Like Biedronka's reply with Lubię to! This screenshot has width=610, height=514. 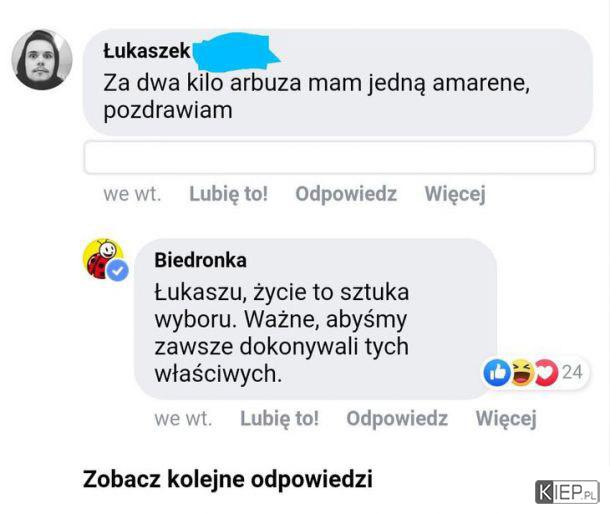pyautogui.click(x=279, y=419)
